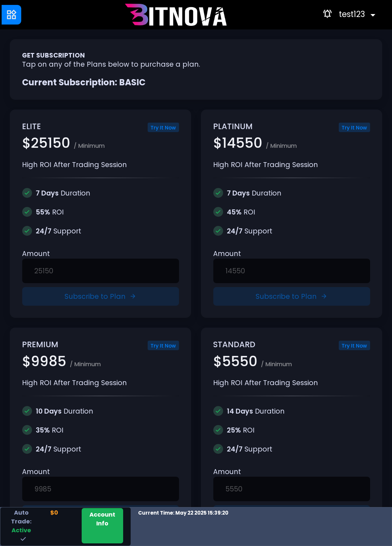Focus the STANDARD amount field showing 5550
Viewport: 392px width, 546px height.
[x=292, y=489]
